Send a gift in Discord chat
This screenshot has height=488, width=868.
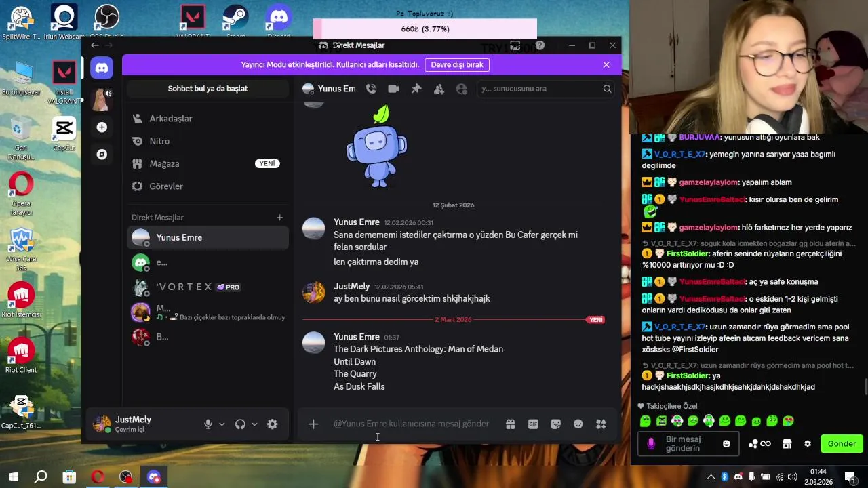(x=511, y=424)
